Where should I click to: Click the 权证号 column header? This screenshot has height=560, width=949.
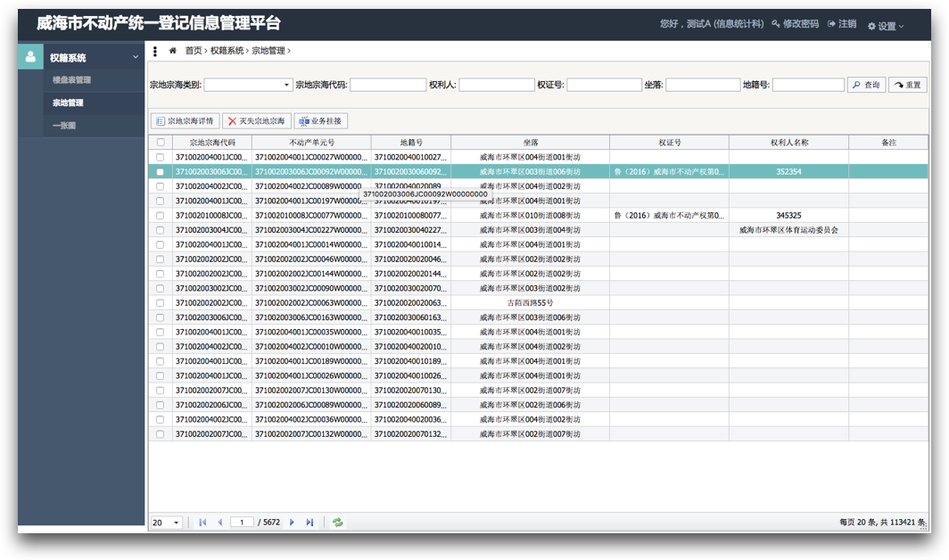point(669,143)
